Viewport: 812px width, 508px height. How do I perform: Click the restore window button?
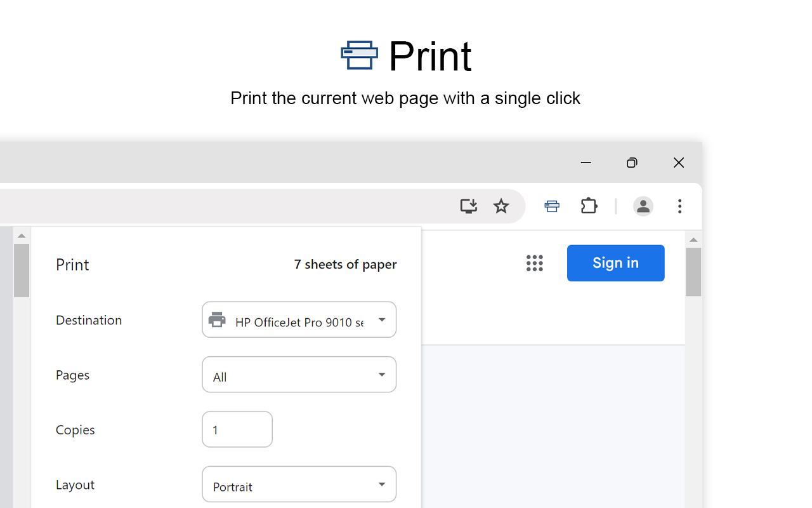pyautogui.click(x=632, y=163)
